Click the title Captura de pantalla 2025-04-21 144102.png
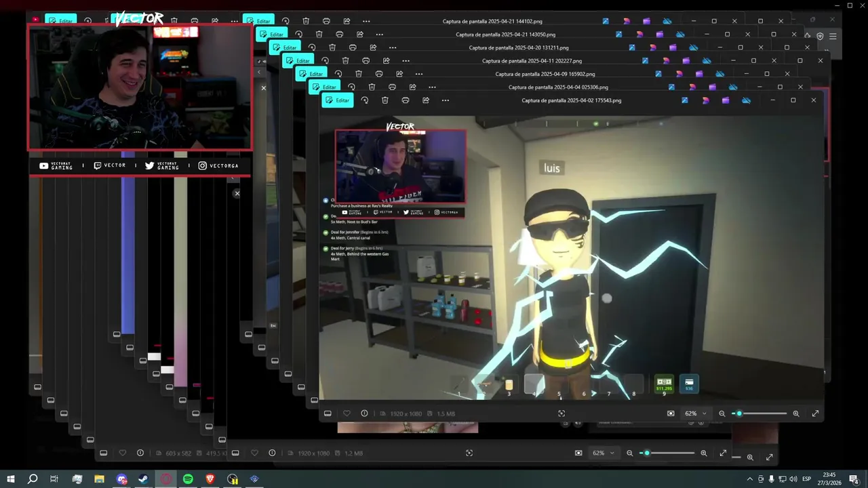This screenshot has width=868, height=488. pos(492,21)
